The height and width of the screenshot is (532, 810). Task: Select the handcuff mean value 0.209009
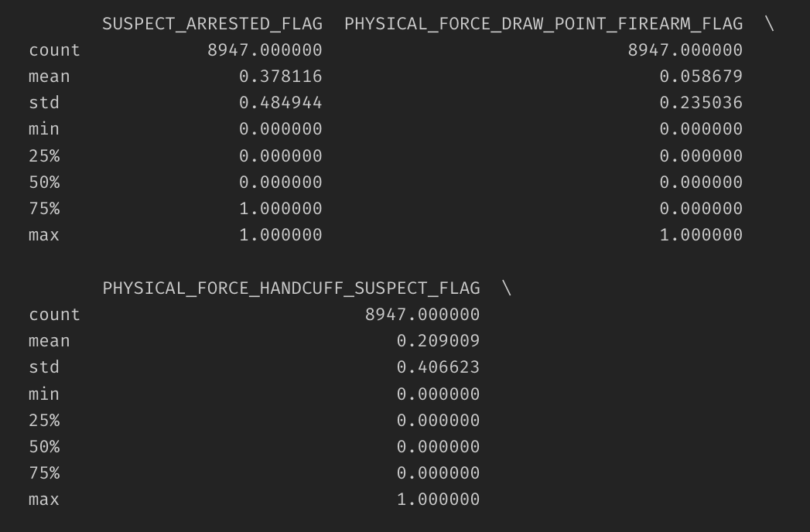click(x=438, y=341)
